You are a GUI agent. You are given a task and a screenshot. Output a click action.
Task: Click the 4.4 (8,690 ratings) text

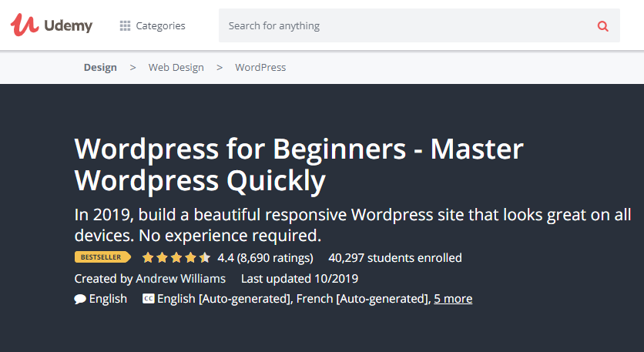coord(265,258)
